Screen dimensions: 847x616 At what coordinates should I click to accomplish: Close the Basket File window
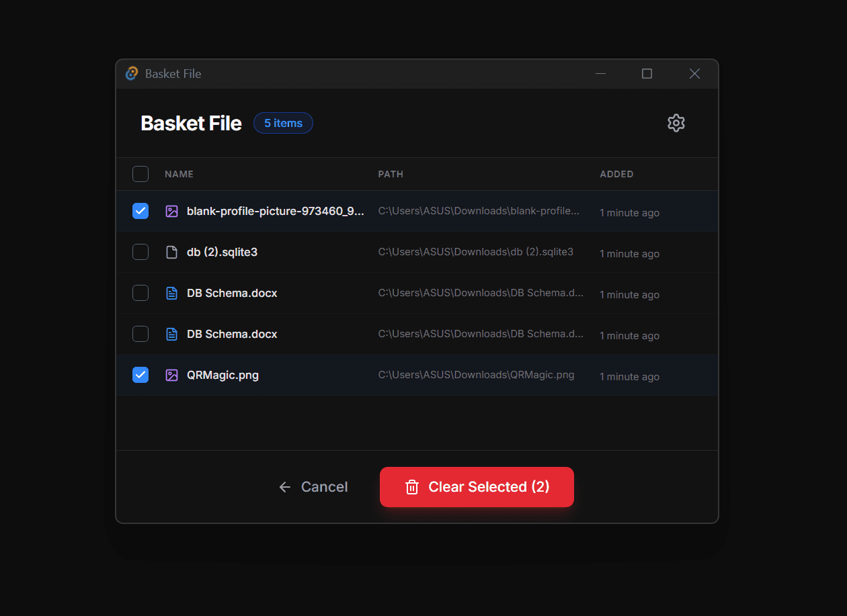click(x=694, y=73)
